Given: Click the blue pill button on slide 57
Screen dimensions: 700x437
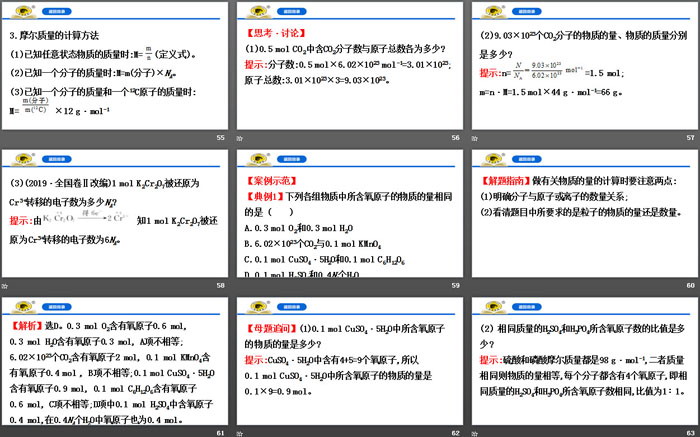Looking at the screenshot, I should (527, 11).
